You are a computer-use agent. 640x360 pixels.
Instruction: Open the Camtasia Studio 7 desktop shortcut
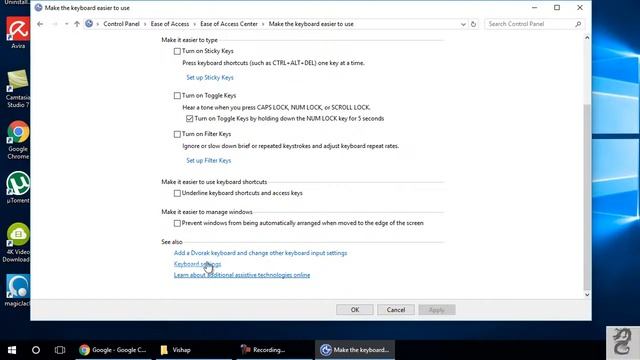[x=18, y=89]
